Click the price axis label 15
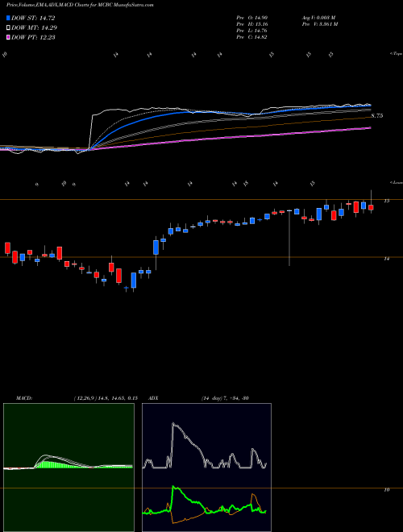Screen dimensions: 403x532 click(x=386, y=201)
